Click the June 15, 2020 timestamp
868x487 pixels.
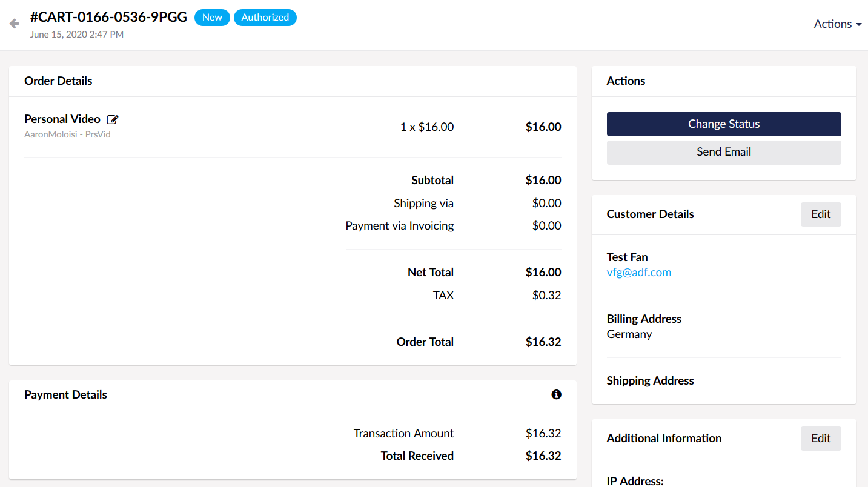[76, 35]
